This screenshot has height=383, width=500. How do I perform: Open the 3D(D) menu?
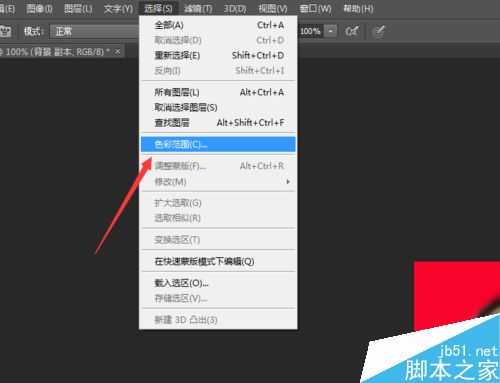tap(235, 8)
